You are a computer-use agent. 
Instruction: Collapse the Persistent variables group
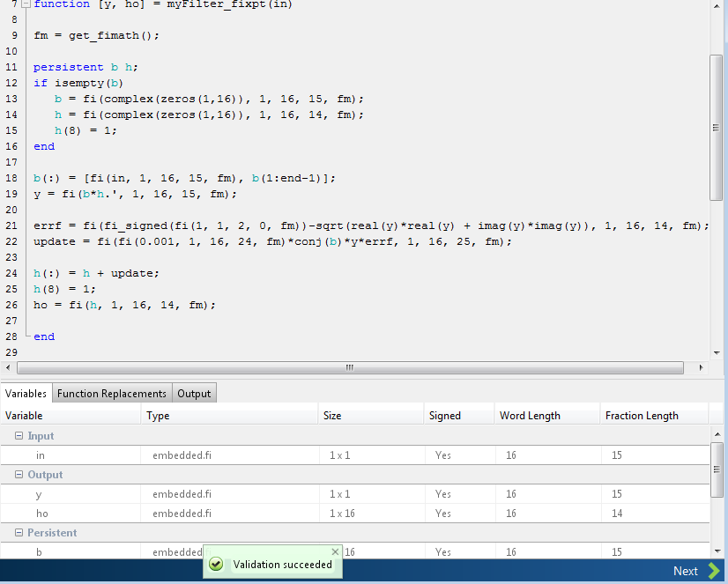(x=19, y=533)
